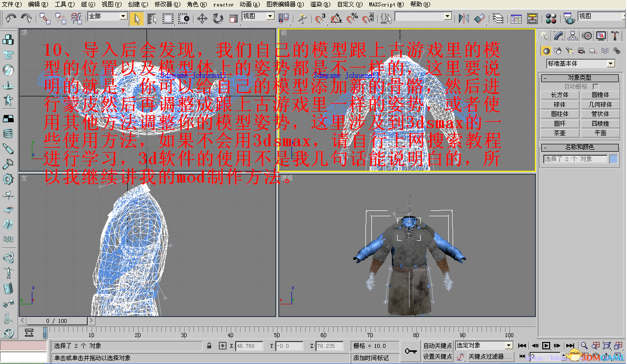Click Zoom Extents All viewport navigation icon

pos(619,346)
